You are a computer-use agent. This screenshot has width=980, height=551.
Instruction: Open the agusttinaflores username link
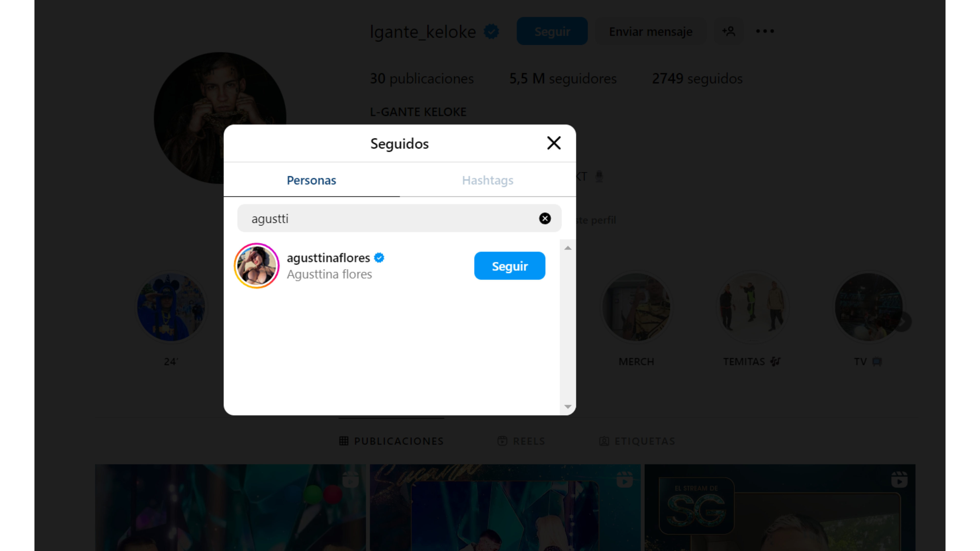(x=328, y=258)
